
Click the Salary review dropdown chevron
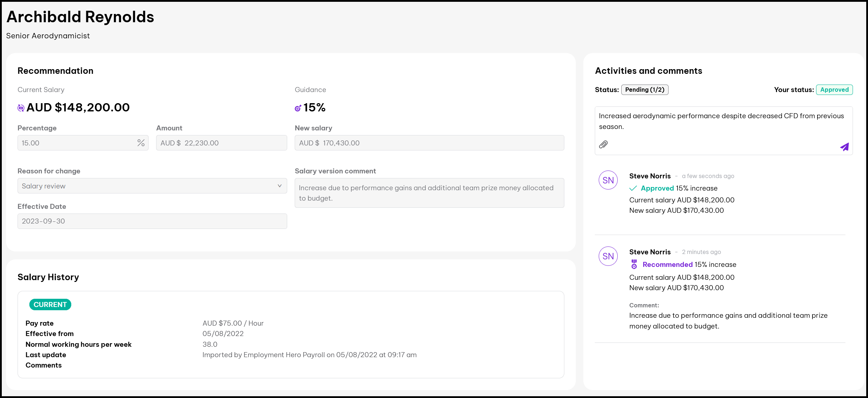click(x=280, y=186)
